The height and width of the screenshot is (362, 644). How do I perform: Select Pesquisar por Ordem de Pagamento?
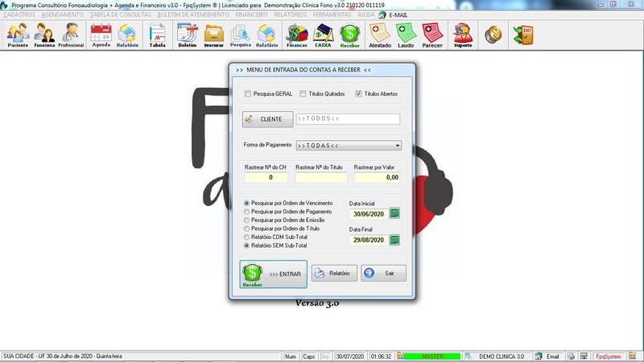tap(246, 212)
